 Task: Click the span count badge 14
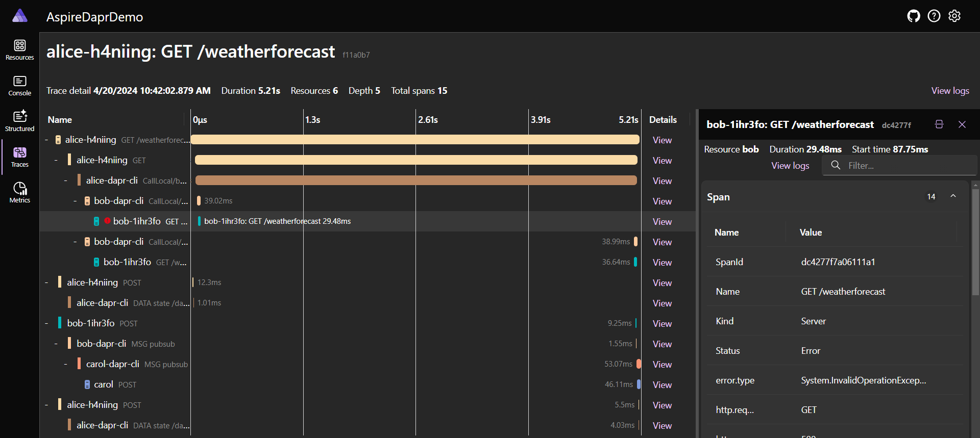pyautogui.click(x=931, y=197)
